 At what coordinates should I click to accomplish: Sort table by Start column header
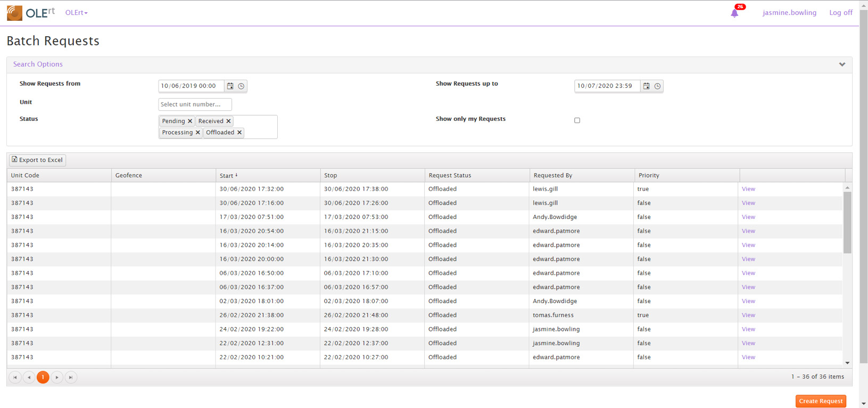tap(227, 175)
